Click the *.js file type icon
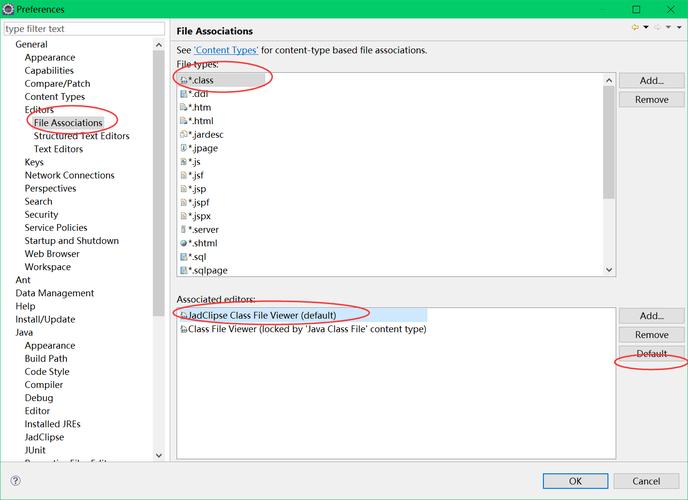The width and height of the screenshot is (688, 500). [184, 162]
